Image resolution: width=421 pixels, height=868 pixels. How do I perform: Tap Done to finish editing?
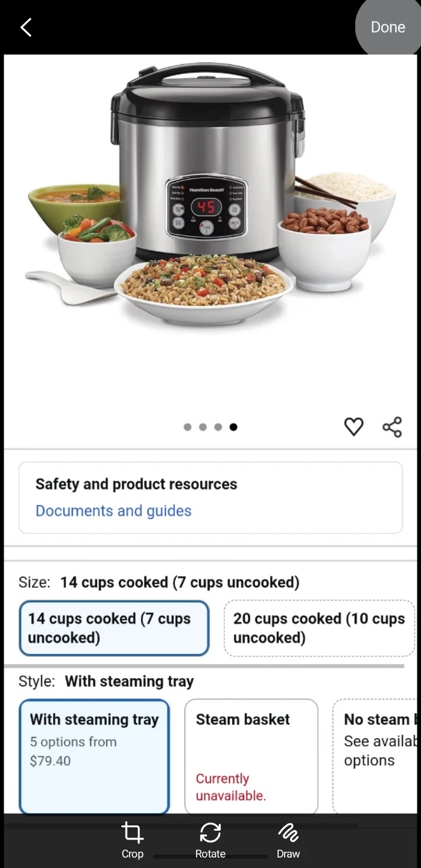(x=388, y=27)
